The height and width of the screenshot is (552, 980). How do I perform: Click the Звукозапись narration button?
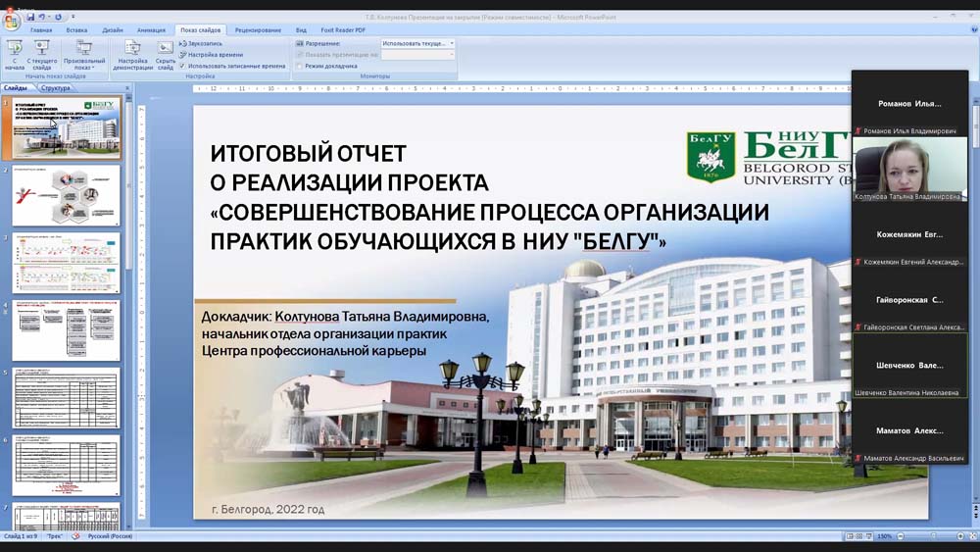[x=205, y=44]
